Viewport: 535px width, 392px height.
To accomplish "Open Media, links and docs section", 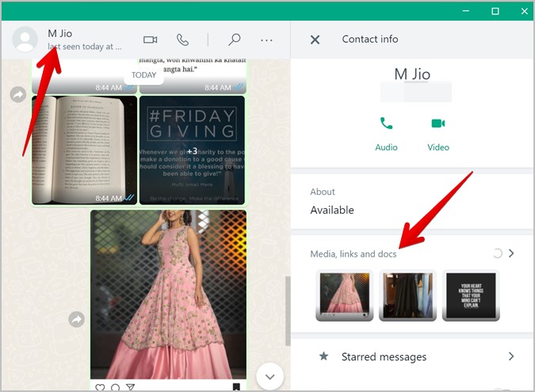I will [x=353, y=253].
